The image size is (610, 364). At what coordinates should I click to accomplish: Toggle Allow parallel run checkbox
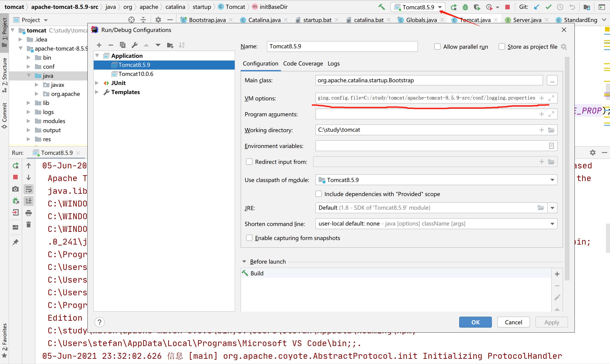[x=437, y=46]
